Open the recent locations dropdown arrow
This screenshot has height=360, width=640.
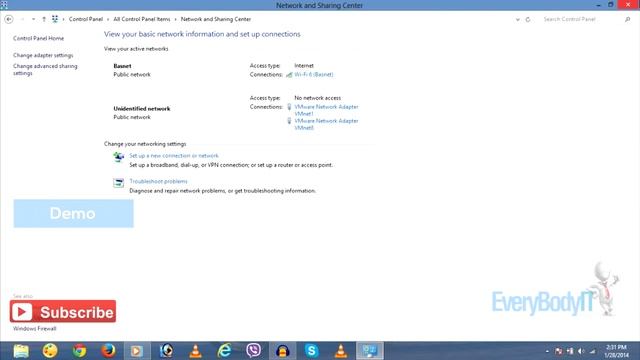click(33, 19)
